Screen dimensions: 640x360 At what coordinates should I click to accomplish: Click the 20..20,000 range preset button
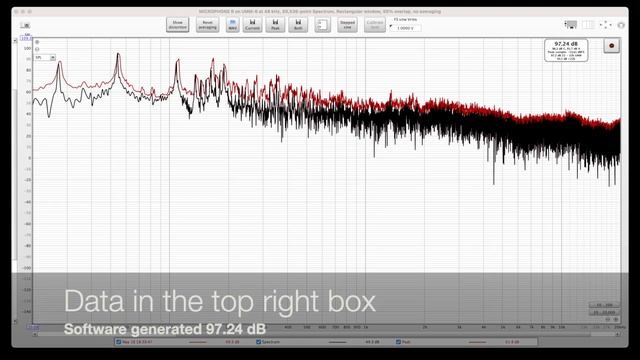pos(604,313)
